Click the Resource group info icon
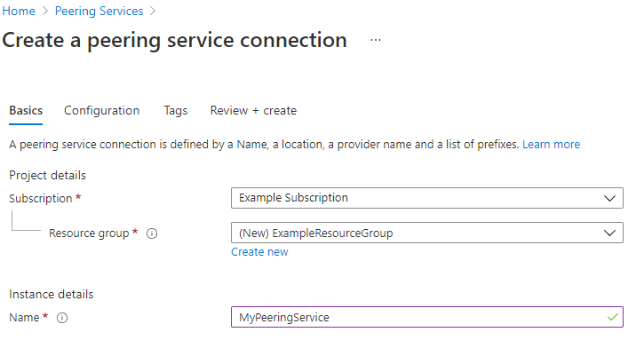Image resolution: width=644 pixels, height=348 pixels. click(152, 233)
